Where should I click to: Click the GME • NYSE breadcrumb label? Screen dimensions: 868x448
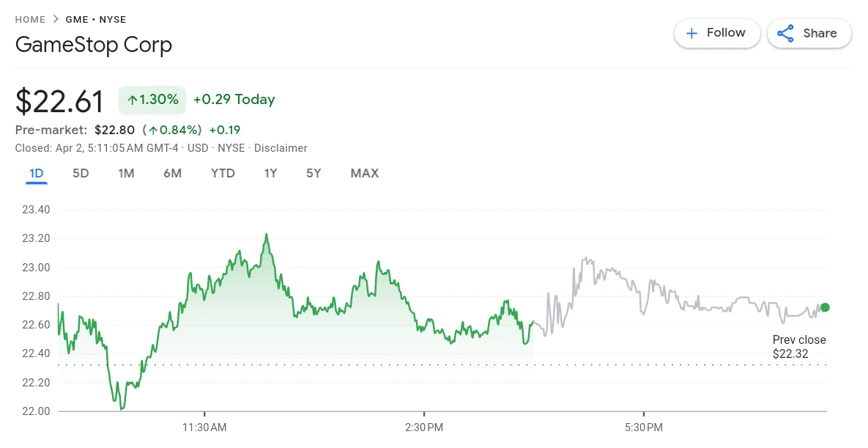(96, 19)
